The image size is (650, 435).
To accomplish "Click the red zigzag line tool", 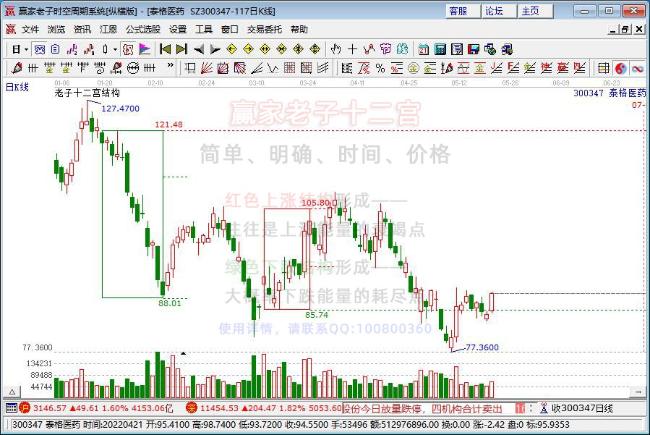I will [x=369, y=49].
